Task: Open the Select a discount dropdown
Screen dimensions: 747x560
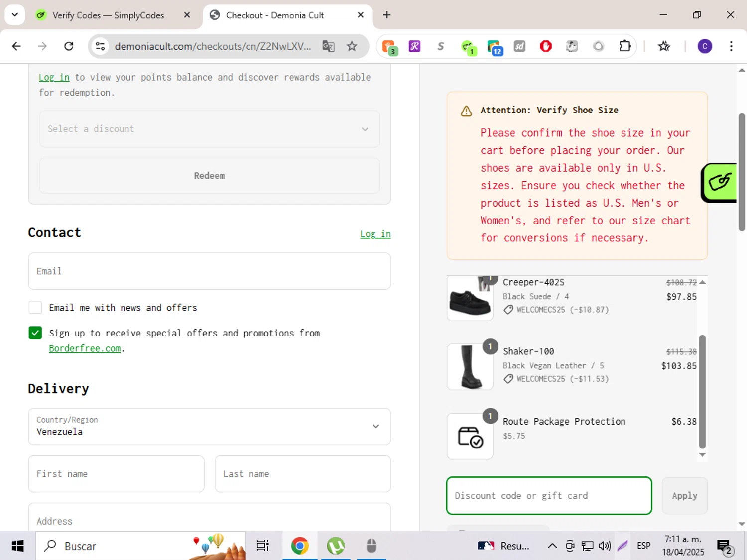Action: tap(210, 129)
